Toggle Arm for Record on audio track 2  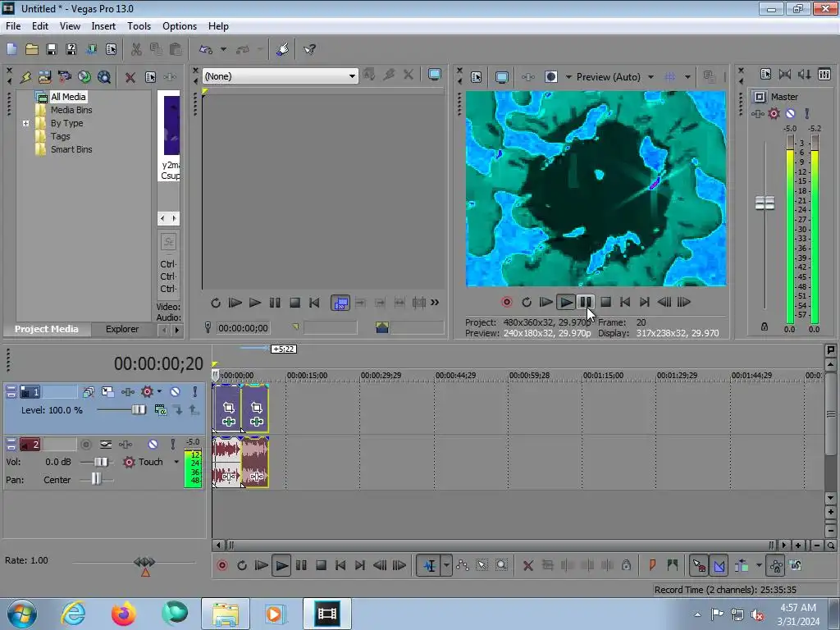click(x=85, y=445)
